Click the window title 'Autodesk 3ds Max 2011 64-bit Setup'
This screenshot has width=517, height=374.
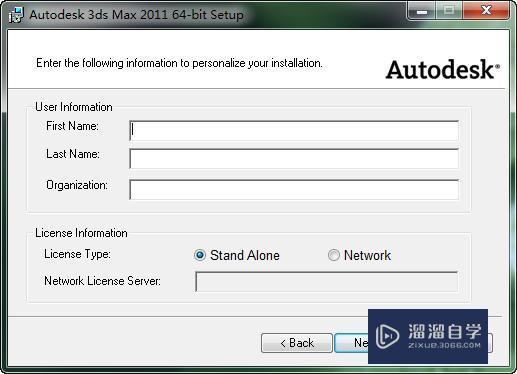tap(136, 15)
